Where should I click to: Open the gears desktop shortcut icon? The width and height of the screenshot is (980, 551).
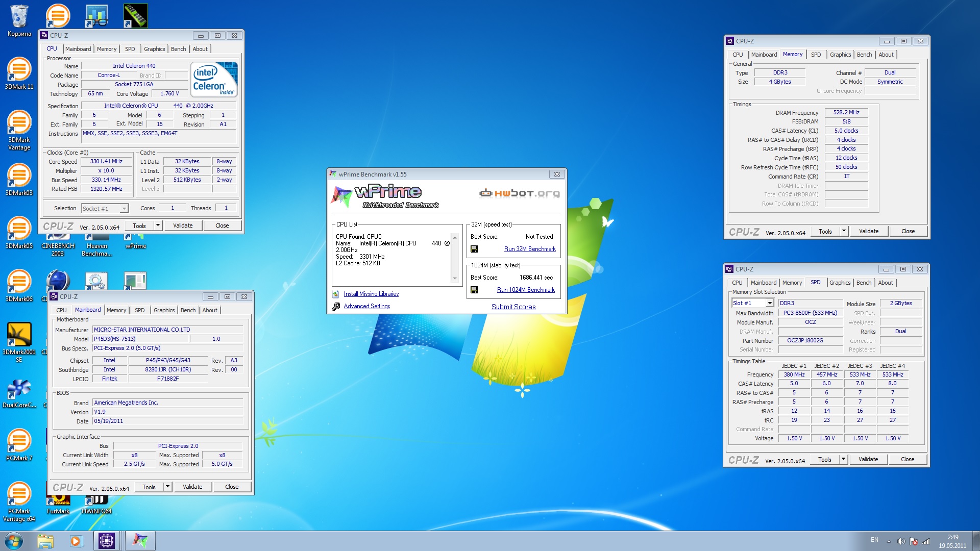[x=96, y=282]
